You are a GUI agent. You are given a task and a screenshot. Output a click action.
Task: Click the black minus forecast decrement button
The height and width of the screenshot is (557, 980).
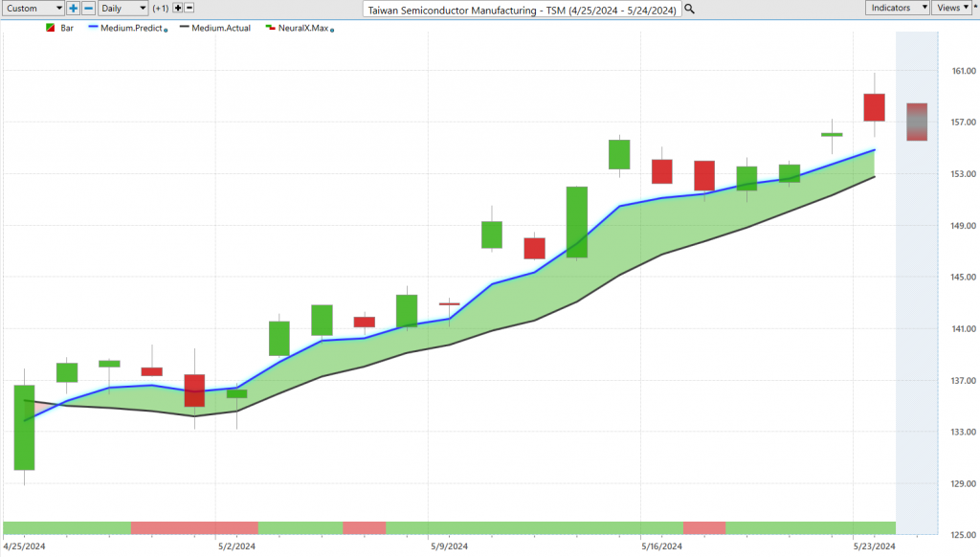point(189,8)
